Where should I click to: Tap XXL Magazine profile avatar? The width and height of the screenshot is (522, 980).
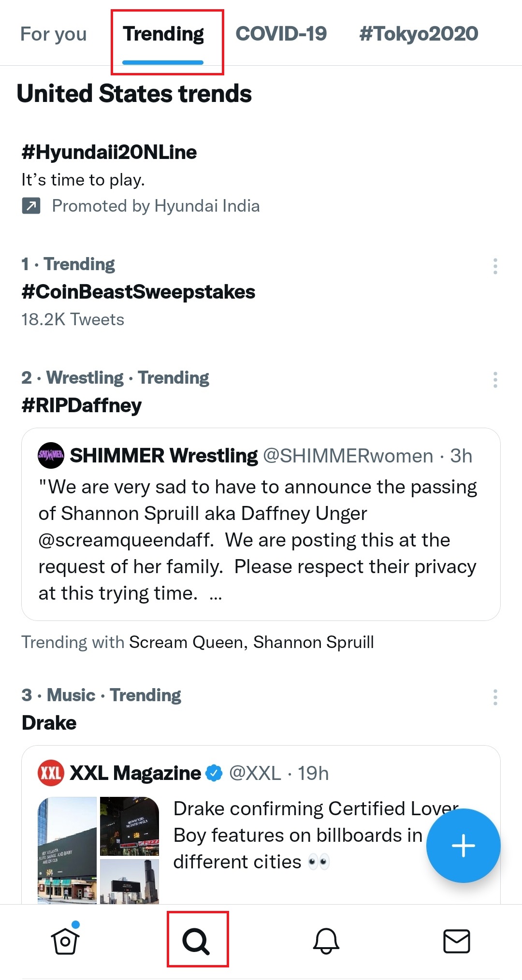click(51, 773)
